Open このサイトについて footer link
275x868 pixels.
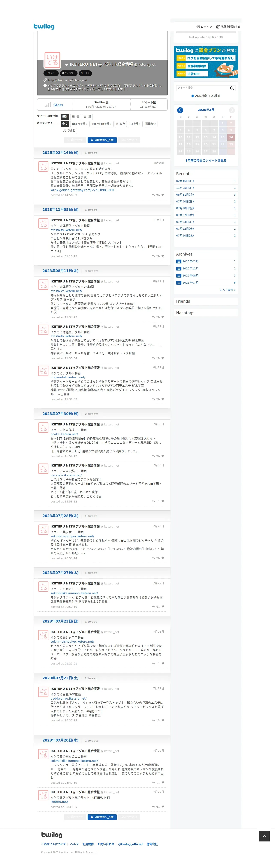54,844
